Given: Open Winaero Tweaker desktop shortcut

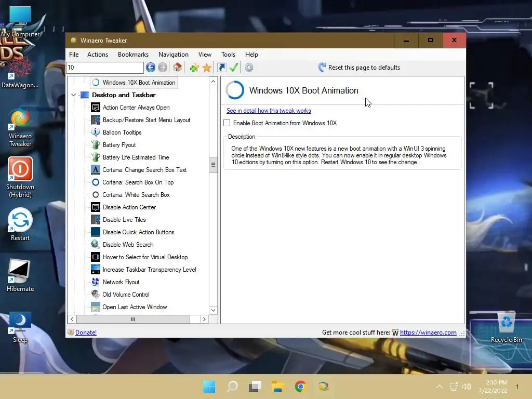Looking at the screenshot, I should point(20,128).
